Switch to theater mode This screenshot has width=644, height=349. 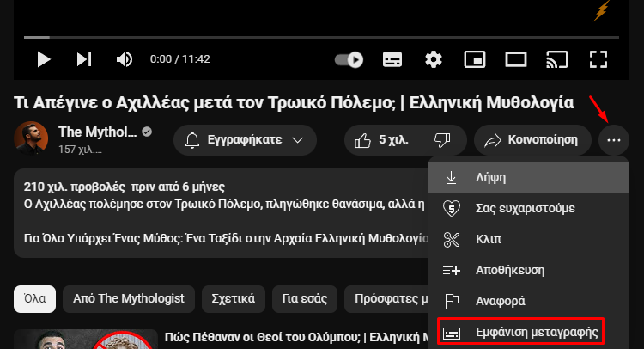point(516,59)
